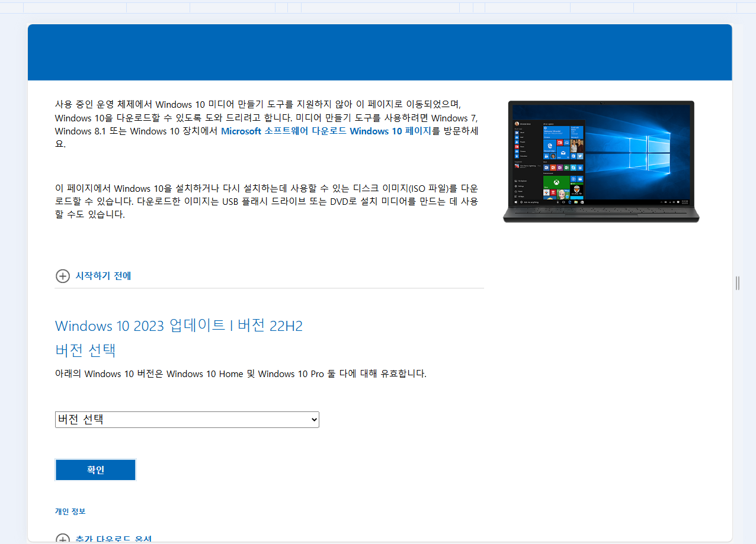Open the 개인 정보 link

(70, 511)
